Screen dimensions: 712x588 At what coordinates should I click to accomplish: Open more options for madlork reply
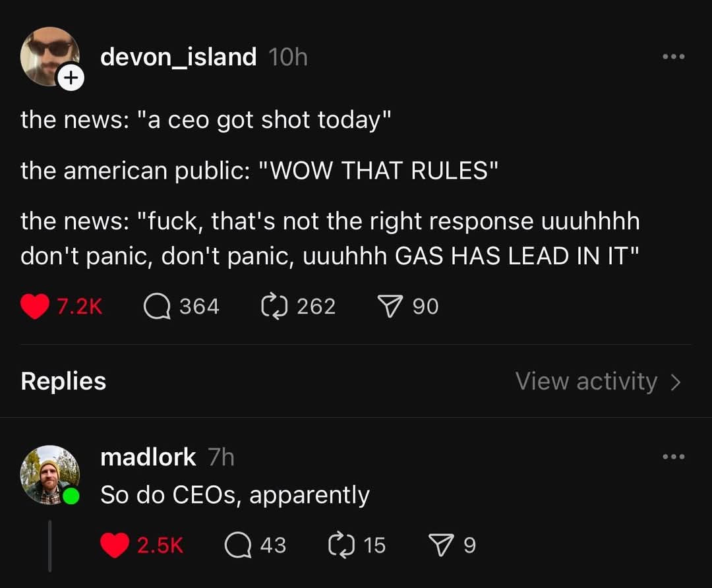674,456
